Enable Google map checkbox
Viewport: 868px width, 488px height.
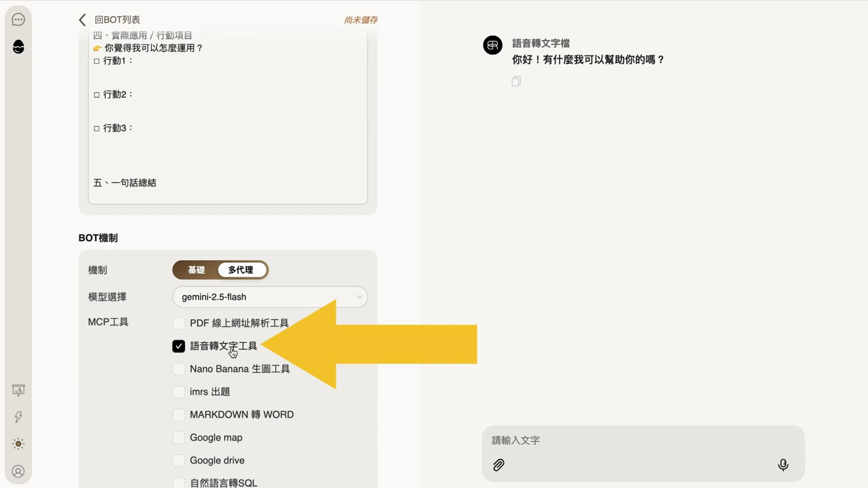point(178,438)
